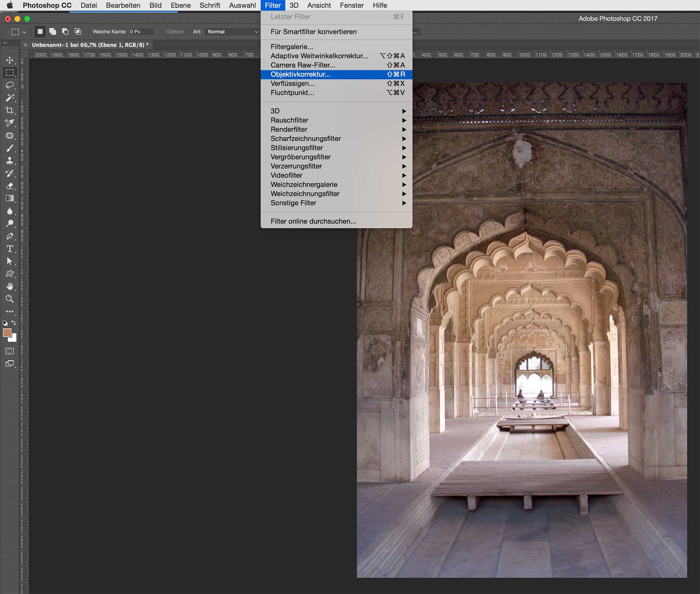This screenshot has height=594, width=700.
Task: Open the Edit Toolbar three-dots button
Action: point(10,311)
